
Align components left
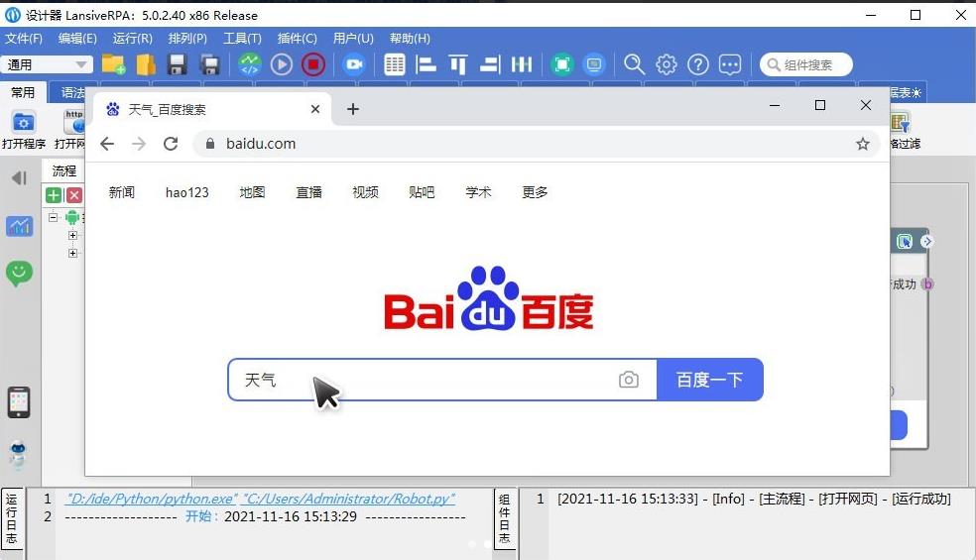pyautogui.click(x=426, y=64)
